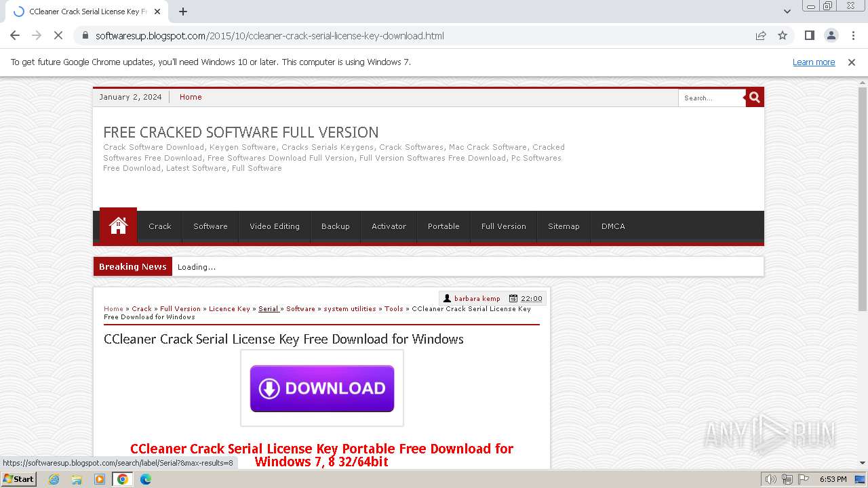Image resolution: width=868 pixels, height=488 pixels.
Task: Go forward with the browser forward arrow
Action: pos(37,35)
